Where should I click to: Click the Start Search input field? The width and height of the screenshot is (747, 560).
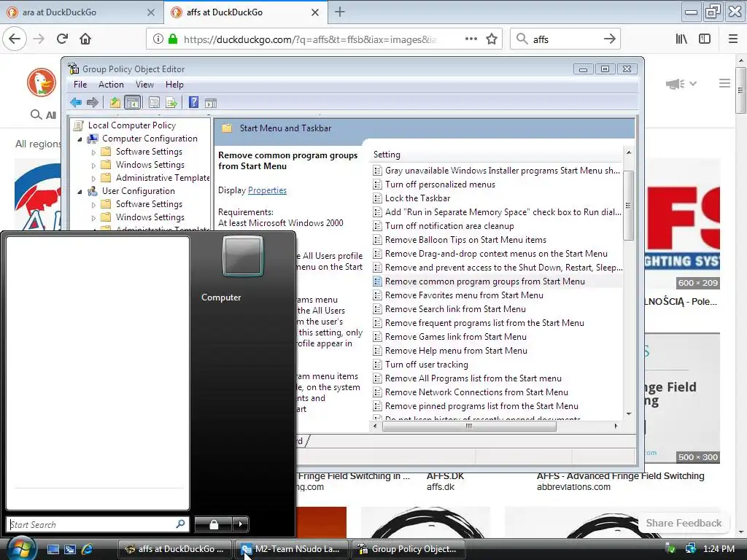(x=91, y=524)
